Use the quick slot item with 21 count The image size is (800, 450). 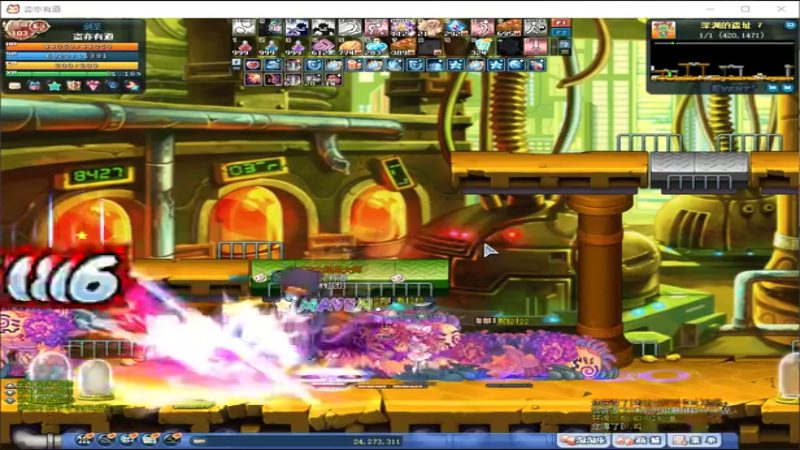point(429,28)
